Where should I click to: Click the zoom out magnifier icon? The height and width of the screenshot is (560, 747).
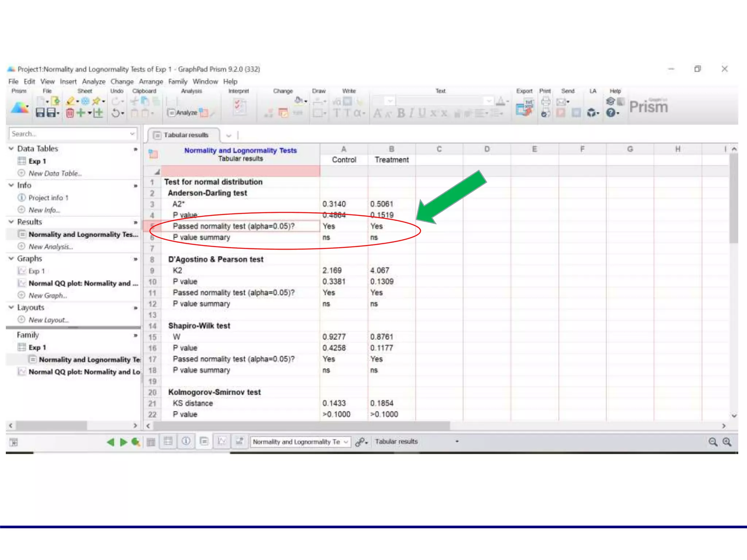coord(713,442)
